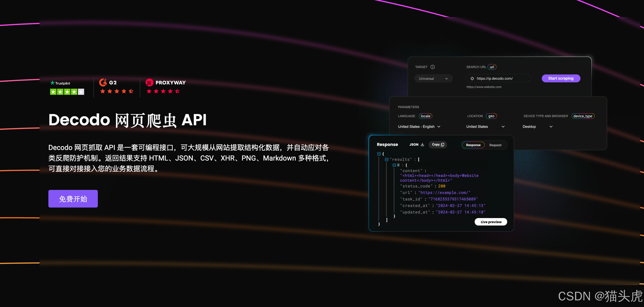The width and height of the screenshot is (644, 307).
Task: Open the United States location dropdown
Action: point(485,127)
